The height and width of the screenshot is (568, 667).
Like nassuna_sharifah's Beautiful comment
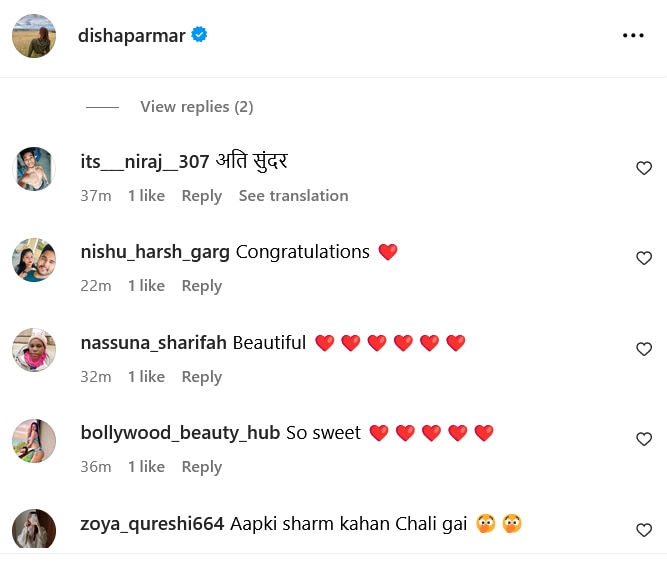[x=644, y=349]
